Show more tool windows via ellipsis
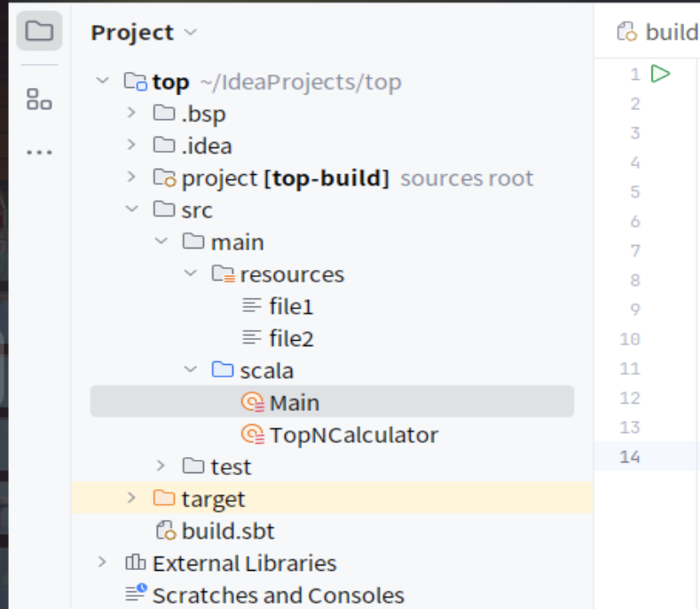Viewport: 700px width, 609px height. (x=39, y=153)
